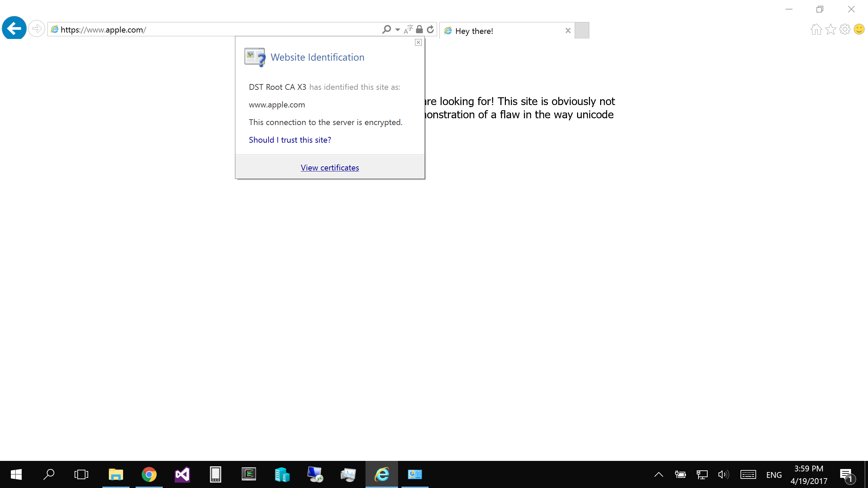
Task: Restore down the Internet Explorer window
Action: coord(820,9)
